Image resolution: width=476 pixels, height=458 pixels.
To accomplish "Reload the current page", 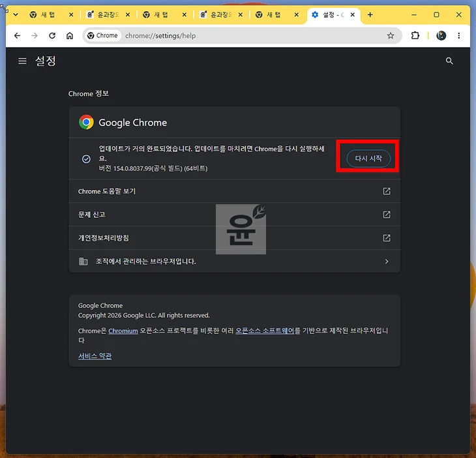I will [52, 35].
